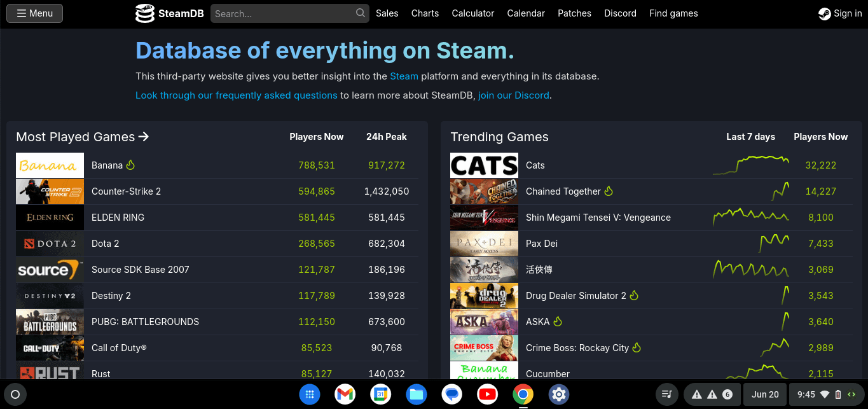
Task: Go to Charts in the top navigation
Action: (x=425, y=13)
